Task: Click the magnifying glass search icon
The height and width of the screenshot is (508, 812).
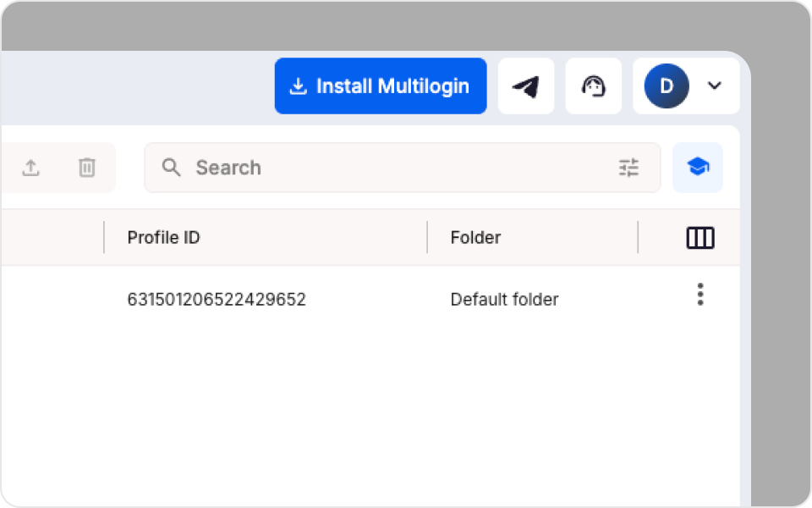Action: click(x=171, y=168)
